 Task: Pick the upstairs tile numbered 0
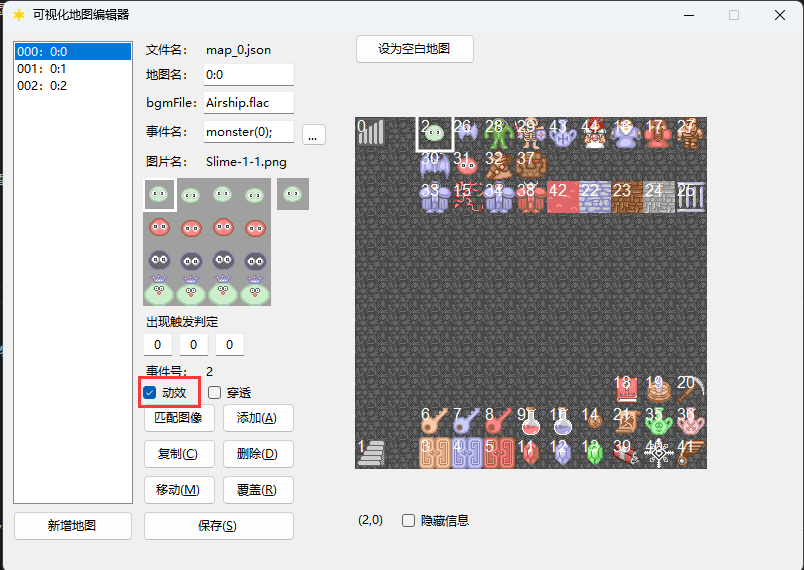click(x=371, y=133)
